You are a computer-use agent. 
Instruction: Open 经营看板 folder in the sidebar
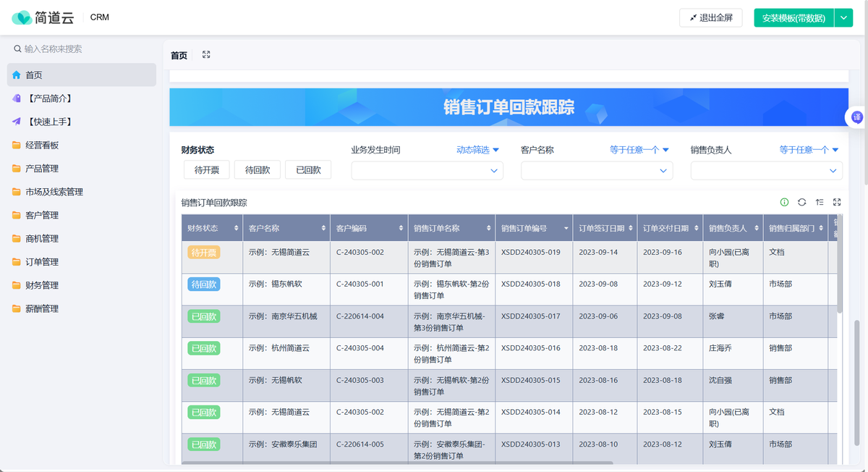click(x=42, y=145)
